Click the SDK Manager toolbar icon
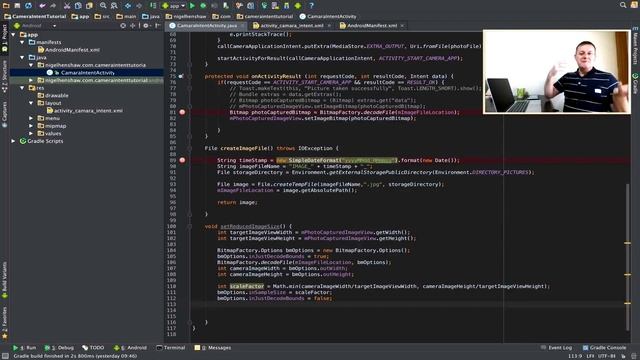The height and width of the screenshot is (360, 640). click(x=287, y=6)
